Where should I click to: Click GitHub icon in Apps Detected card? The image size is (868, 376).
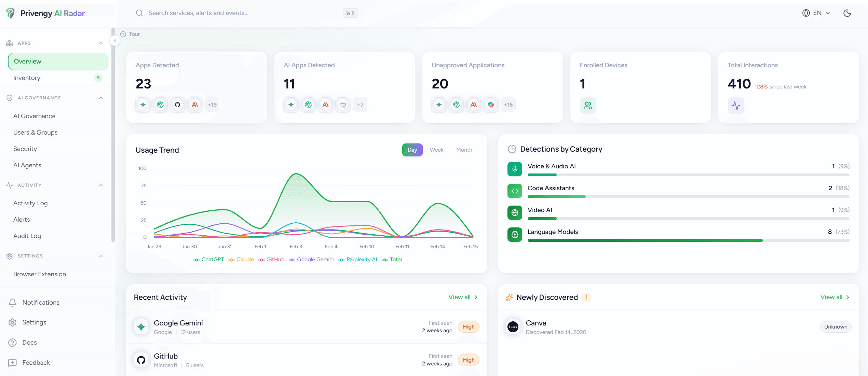tap(177, 105)
